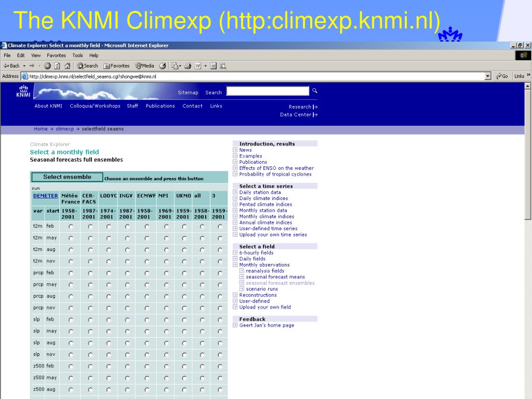Viewport: 532px width, 399px height.
Task: Expand the Reconstructions item
Action: tap(235, 295)
